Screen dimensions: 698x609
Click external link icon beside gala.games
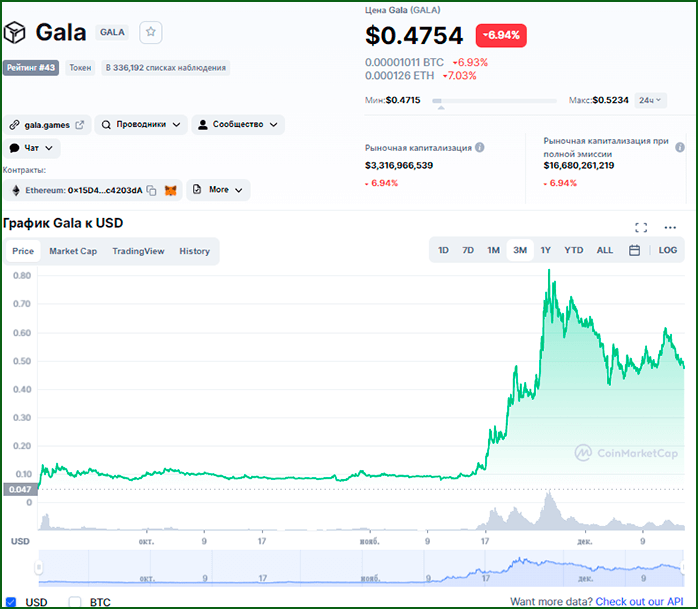click(x=80, y=125)
